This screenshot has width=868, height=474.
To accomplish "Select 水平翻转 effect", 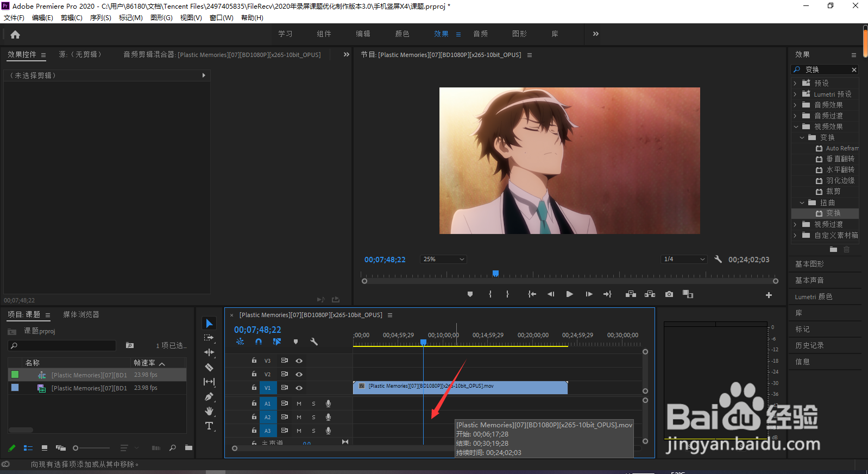I will [840, 170].
